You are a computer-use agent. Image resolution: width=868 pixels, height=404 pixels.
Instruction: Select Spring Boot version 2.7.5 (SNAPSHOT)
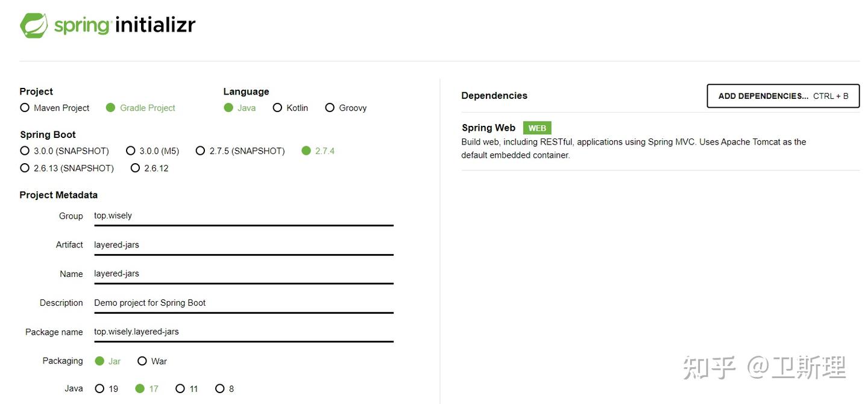pyautogui.click(x=200, y=151)
